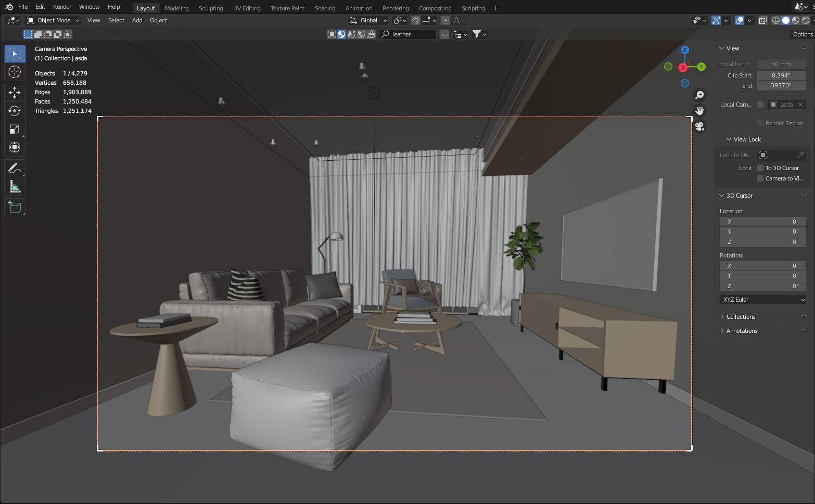Select the Annotate tool
The height and width of the screenshot is (504, 815).
click(x=15, y=168)
